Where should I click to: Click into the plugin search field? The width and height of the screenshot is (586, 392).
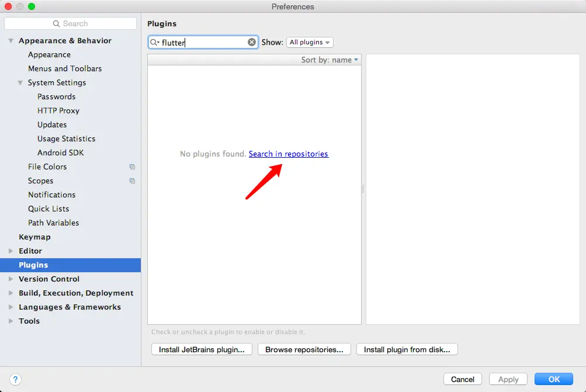[204, 42]
